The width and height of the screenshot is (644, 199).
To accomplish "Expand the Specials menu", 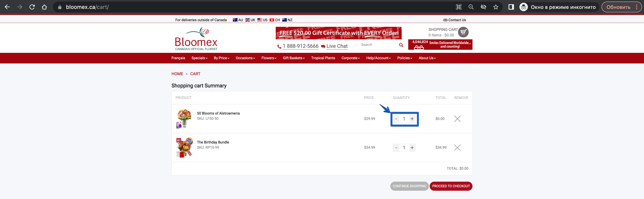I will 199,58.
